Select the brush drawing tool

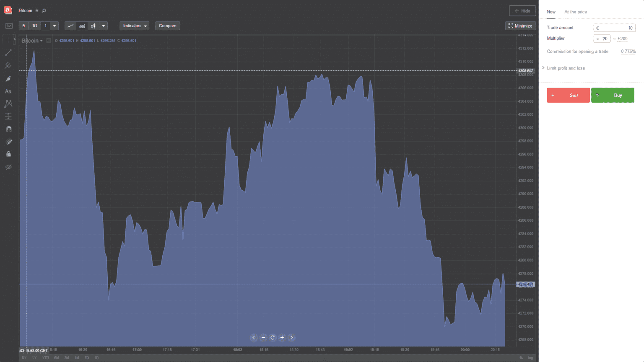point(8,79)
